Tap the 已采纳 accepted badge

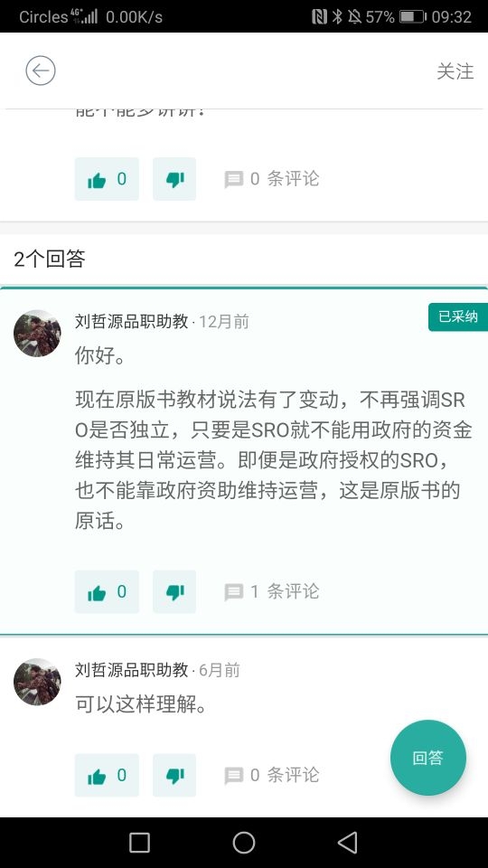coord(457,316)
